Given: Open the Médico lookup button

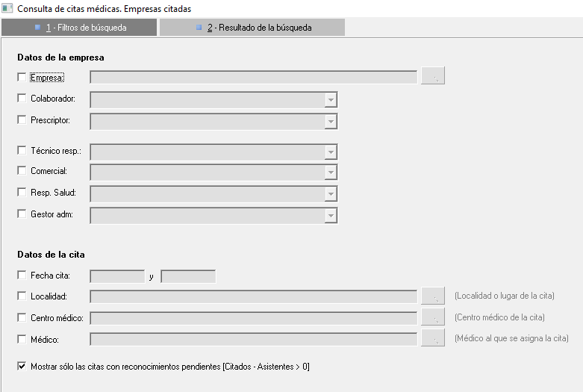Looking at the screenshot, I should 432,340.
